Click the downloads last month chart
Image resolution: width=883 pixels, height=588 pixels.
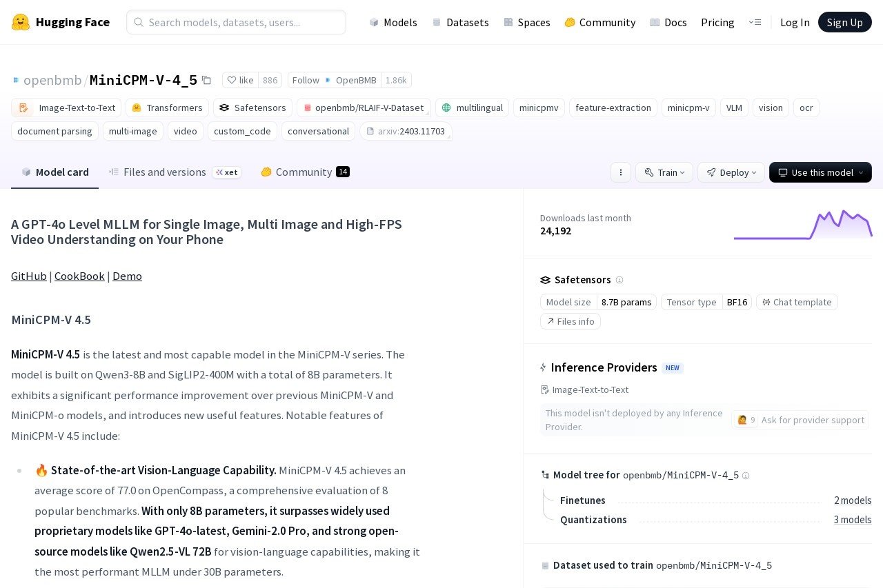(x=803, y=225)
